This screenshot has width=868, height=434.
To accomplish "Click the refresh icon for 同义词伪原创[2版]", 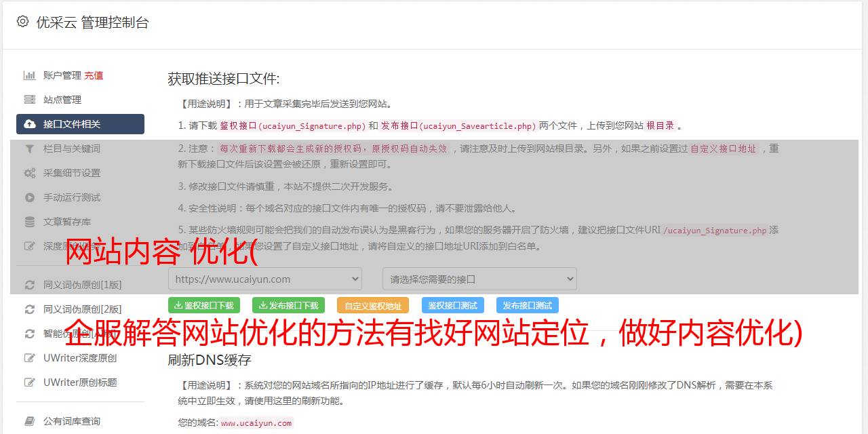I will point(30,309).
